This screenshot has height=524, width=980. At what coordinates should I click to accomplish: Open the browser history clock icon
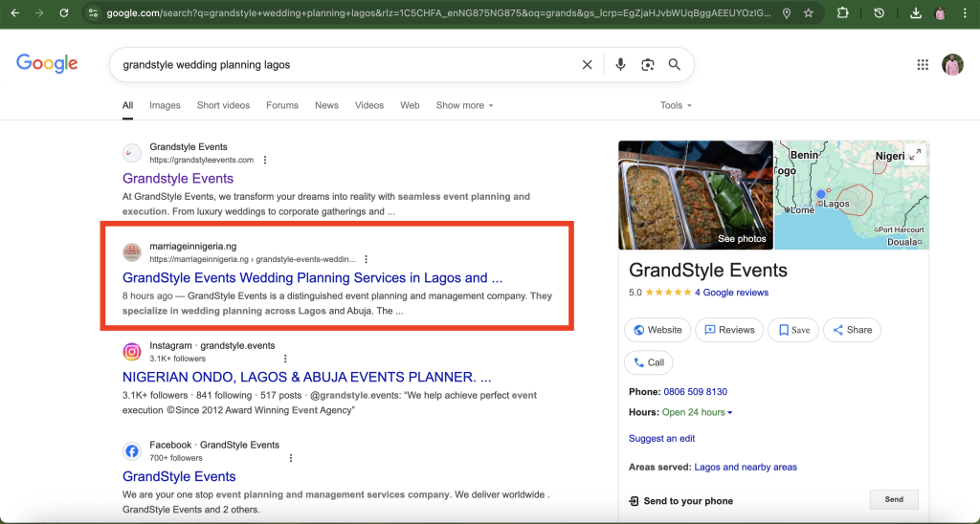point(880,13)
